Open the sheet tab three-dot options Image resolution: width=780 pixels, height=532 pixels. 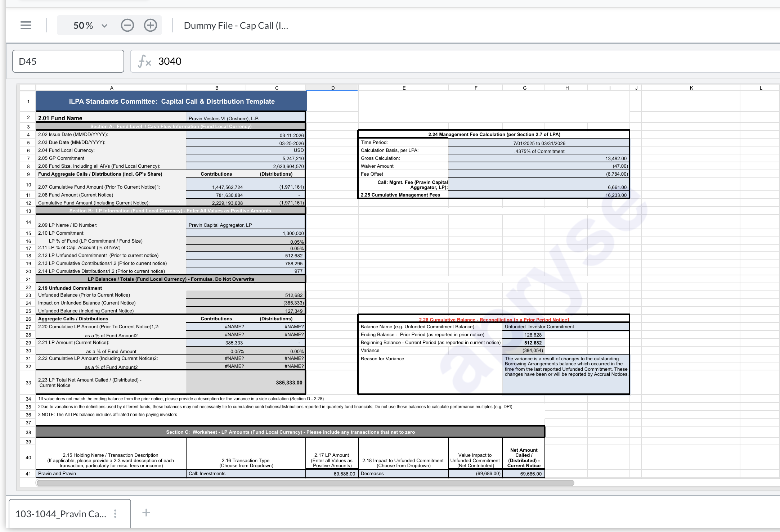(115, 514)
